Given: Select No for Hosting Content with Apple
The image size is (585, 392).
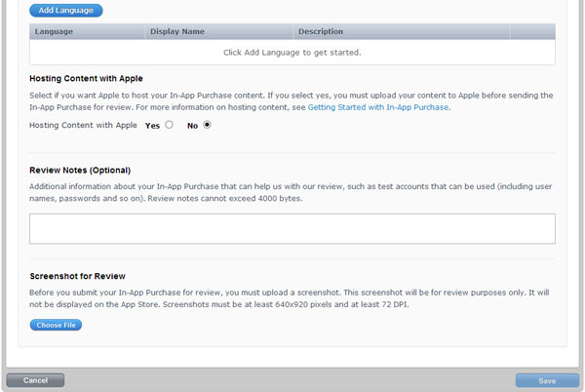Looking at the screenshot, I should click(x=207, y=125).
